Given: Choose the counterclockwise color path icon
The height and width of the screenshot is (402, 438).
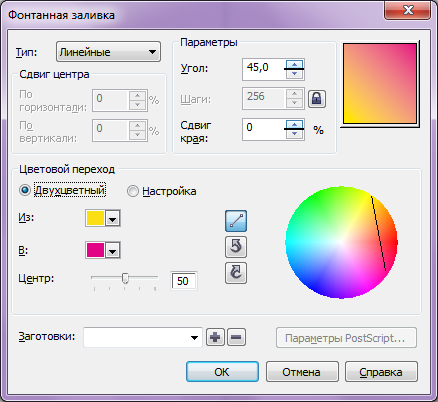Looking at the screenshot, I should 236,247.
